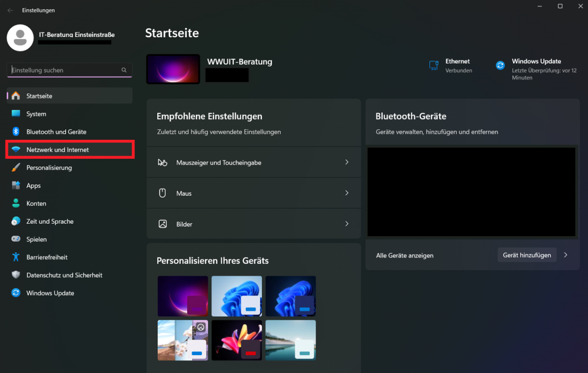
Task: Select System in the sidebar
Action: tap(36, 114)
